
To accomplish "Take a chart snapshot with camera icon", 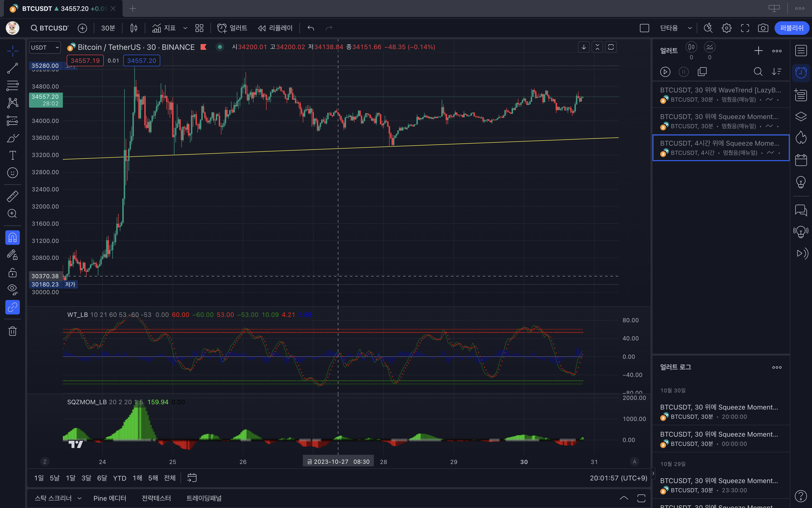I will 763,28.
